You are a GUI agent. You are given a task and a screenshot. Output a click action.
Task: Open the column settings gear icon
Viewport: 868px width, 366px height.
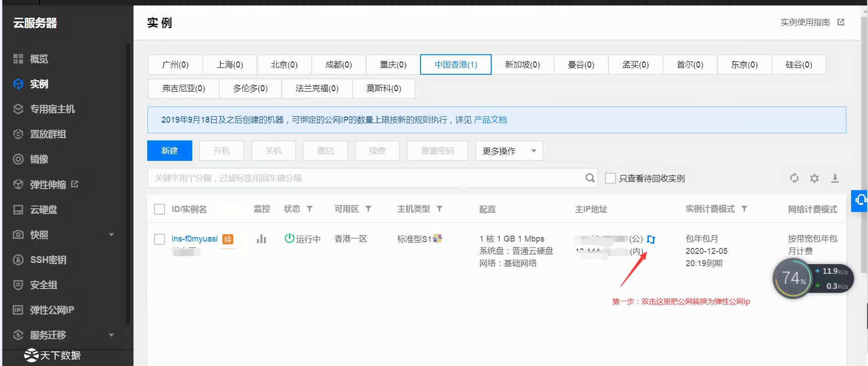pyautogui.click(x=814, y=178)
